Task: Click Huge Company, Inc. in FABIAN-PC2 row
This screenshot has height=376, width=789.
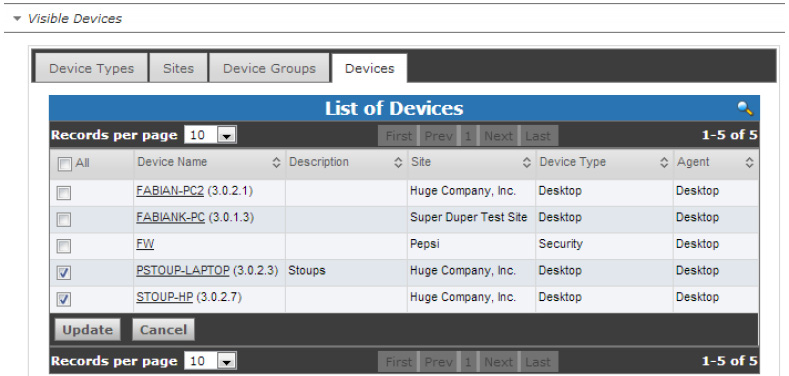Action: [463, 191]
